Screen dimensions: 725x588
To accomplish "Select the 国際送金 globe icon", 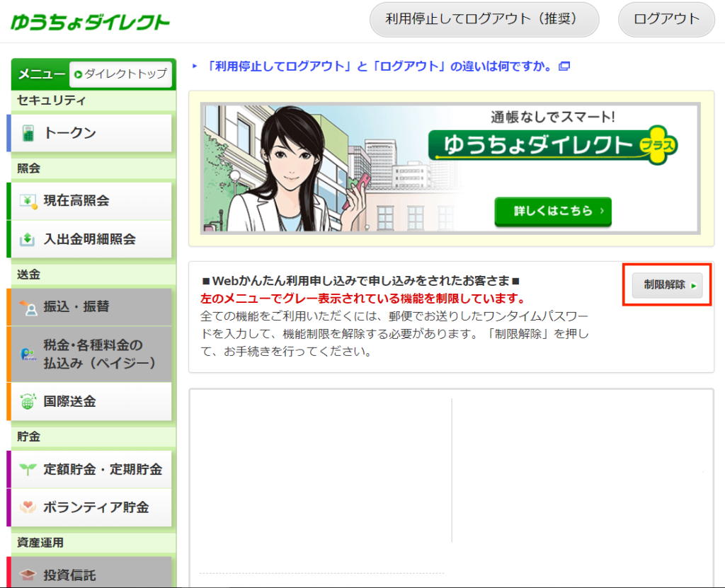I will point(27,401).
